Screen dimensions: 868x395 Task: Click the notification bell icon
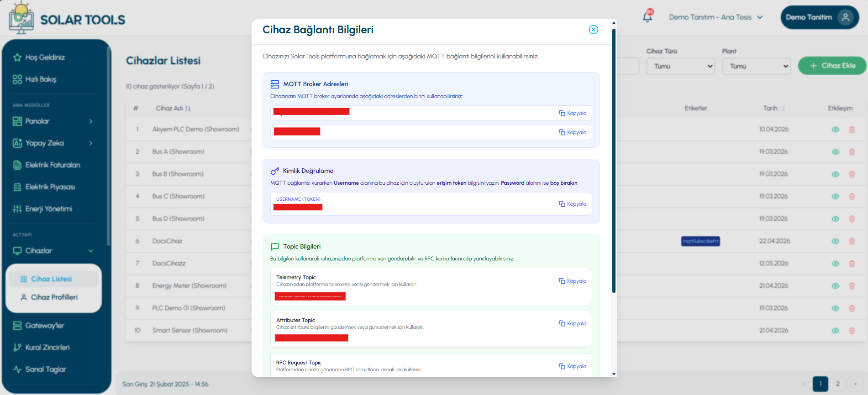647,17
